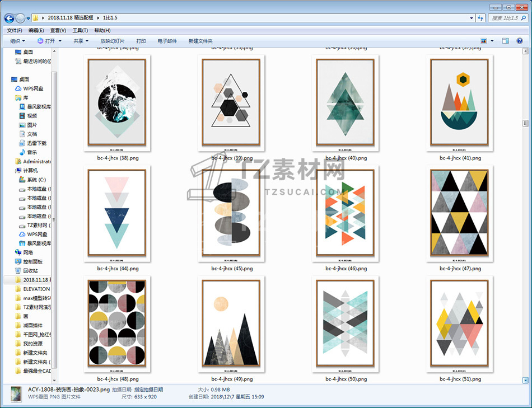Select the 网络 network item
Screen dimensions: 532x408
point(24,252)
